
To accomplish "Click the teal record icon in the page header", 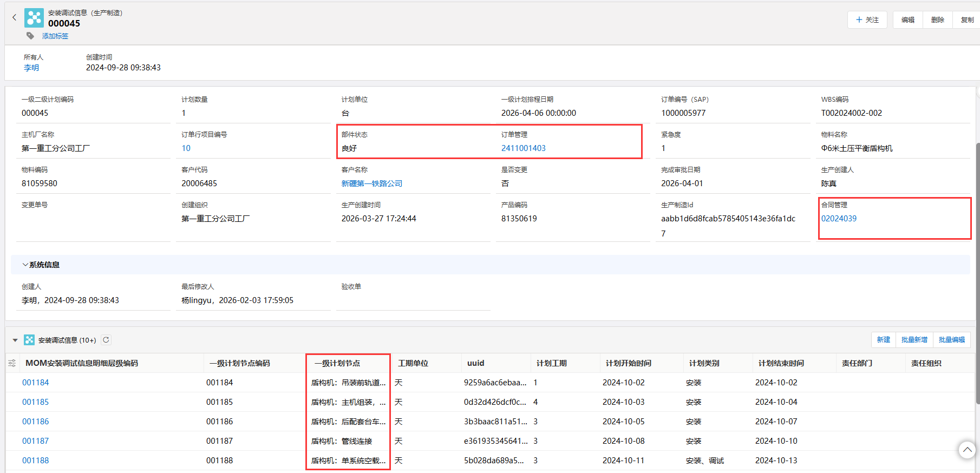I will point(34,18).
